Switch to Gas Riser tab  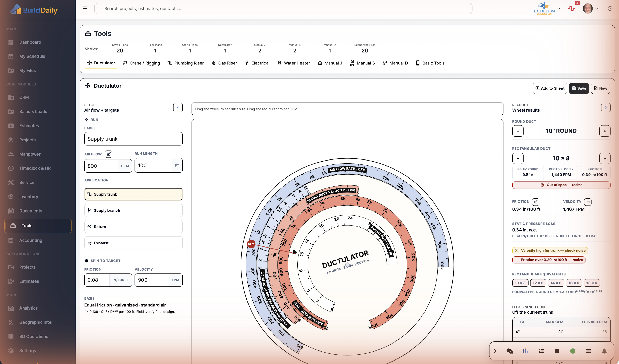(x=224, y=63)
